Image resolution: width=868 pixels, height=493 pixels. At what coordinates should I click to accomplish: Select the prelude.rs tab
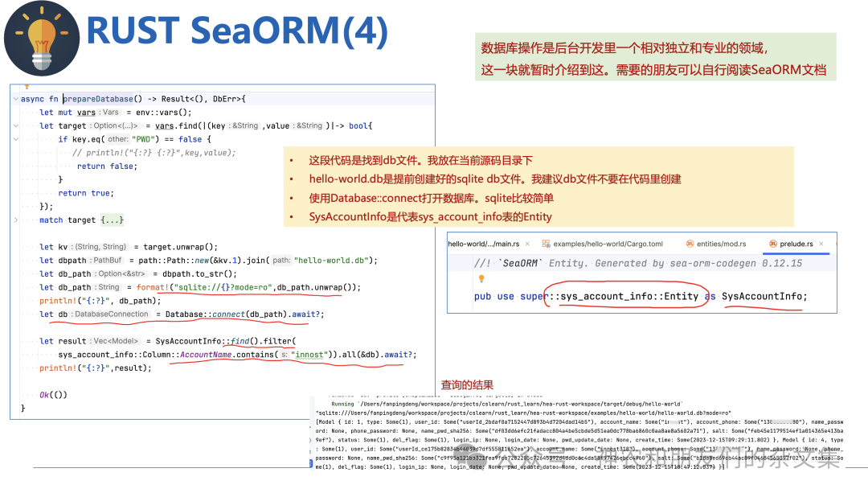796,244
